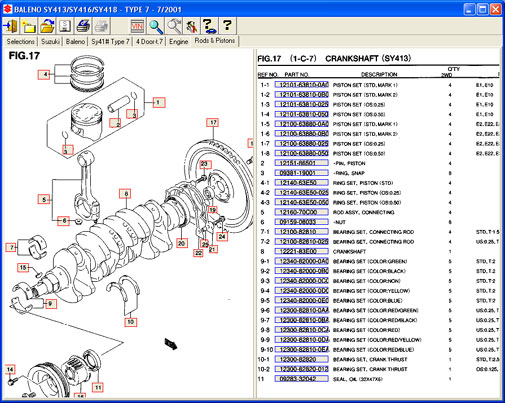Click the blue magnifier search icon
505x403 pixels.
pyautogui.click(x=155, y=26)
